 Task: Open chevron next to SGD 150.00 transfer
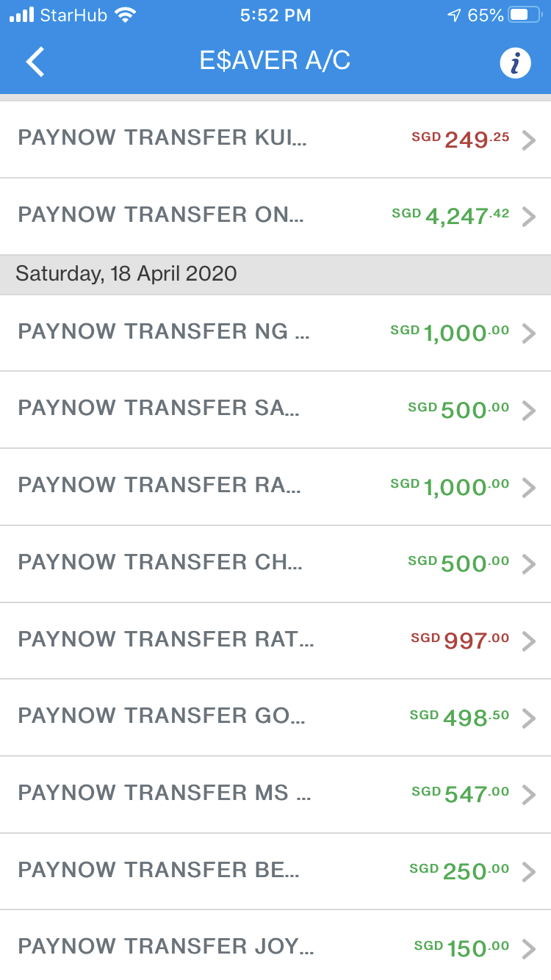point(528,948)
